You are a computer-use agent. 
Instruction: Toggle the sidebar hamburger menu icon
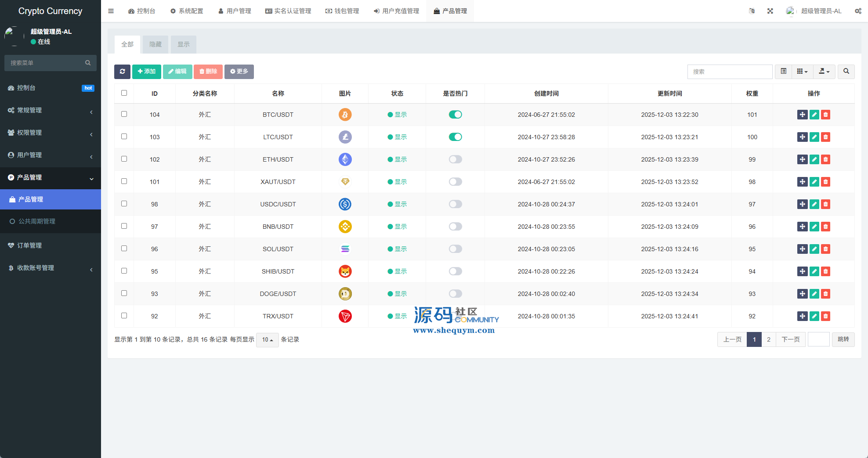pos(111,11)
